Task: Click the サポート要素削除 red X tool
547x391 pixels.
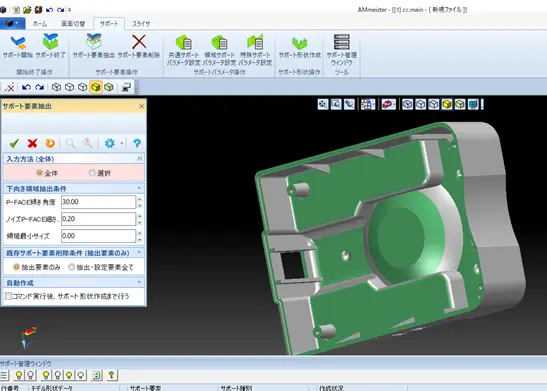Action: [139, 46]
